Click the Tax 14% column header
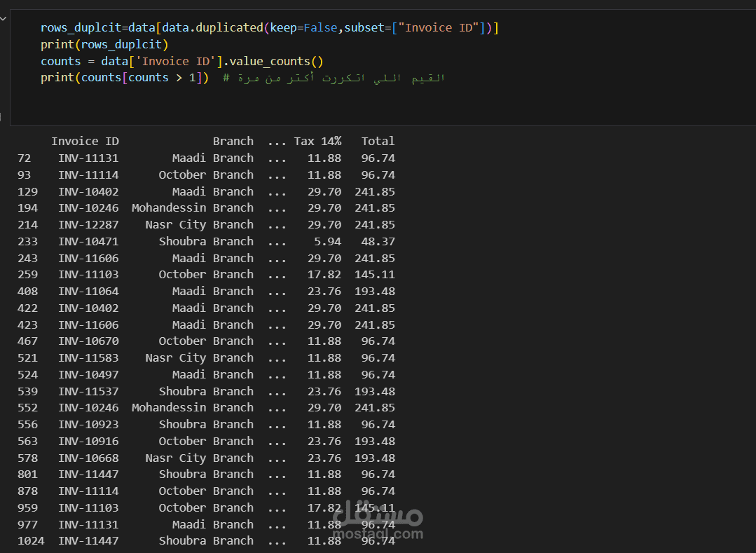 pyautogui.click(x=317, y=142)
